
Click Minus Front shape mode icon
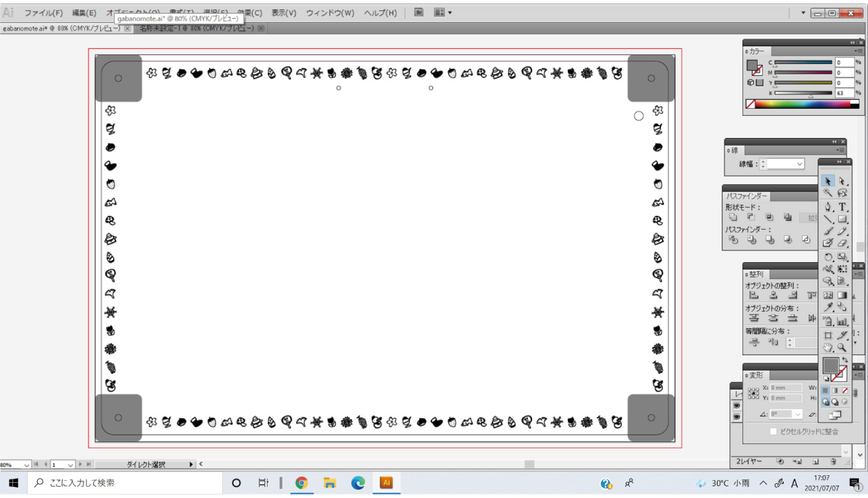[x=751, y=217]
